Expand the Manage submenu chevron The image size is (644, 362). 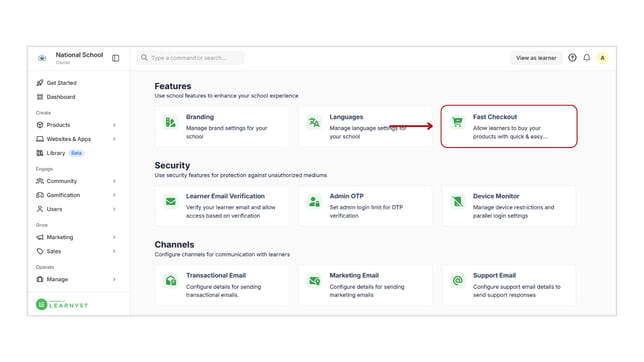tap(114, 279)
